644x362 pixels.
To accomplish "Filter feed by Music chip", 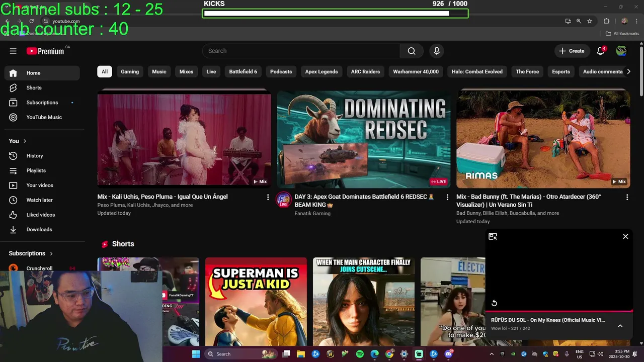I will click(x=159, y=71).
